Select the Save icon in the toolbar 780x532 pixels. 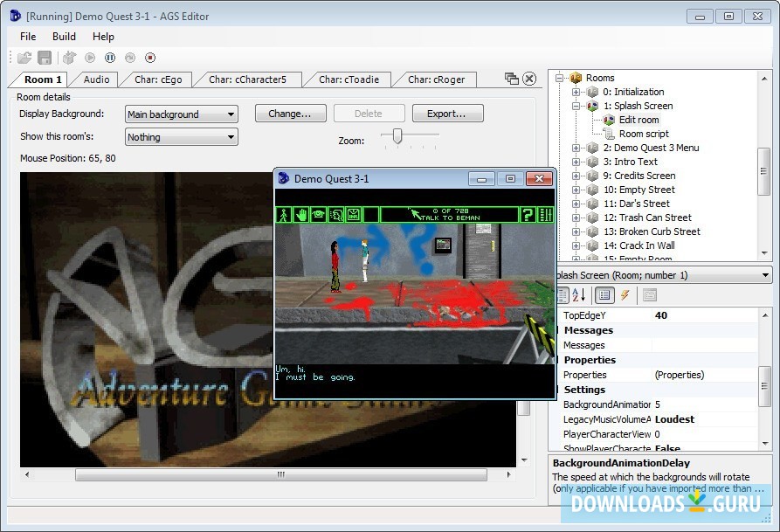tap(45, 57)
